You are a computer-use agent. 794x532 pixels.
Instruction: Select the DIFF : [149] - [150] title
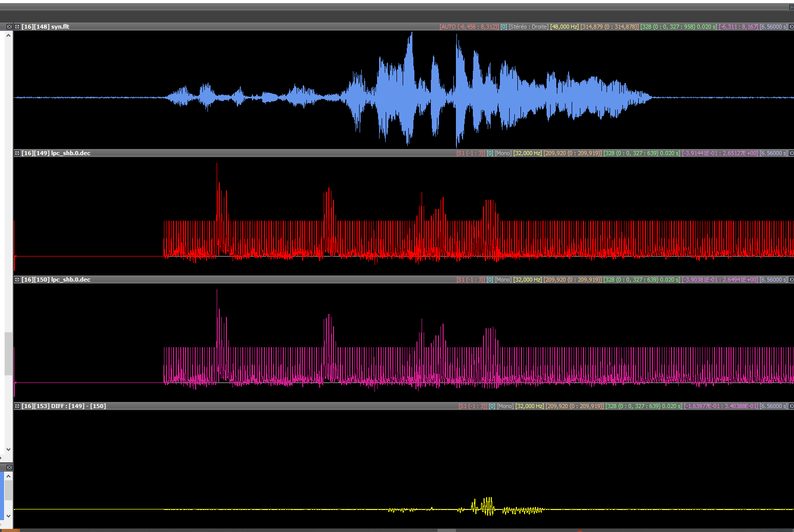(78, 406)
